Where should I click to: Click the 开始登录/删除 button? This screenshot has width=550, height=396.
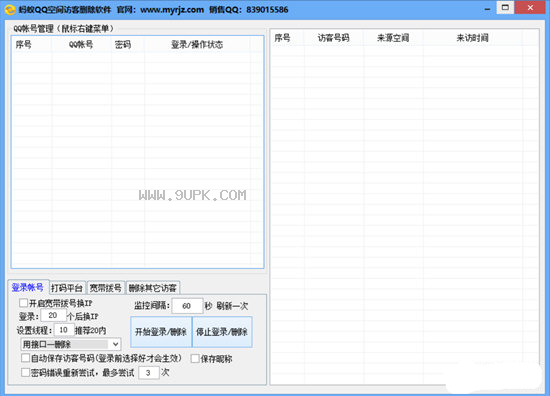coord(161,332)
